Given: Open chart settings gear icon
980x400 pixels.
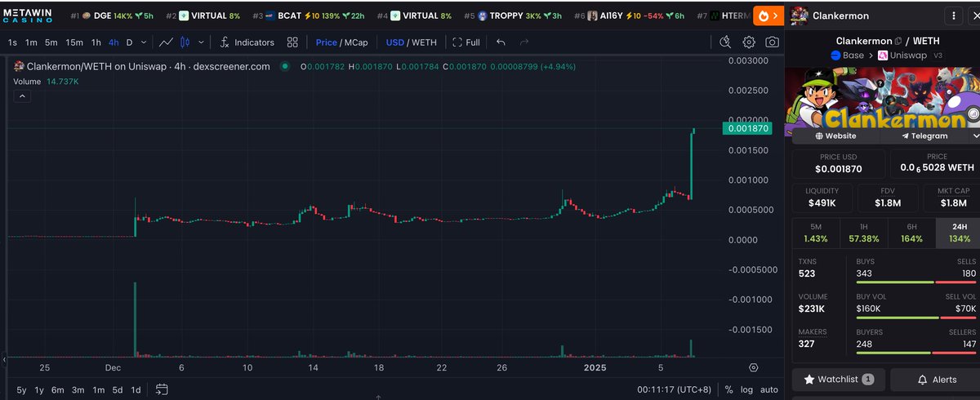Looking at the screenshot, I should [749, 42].
